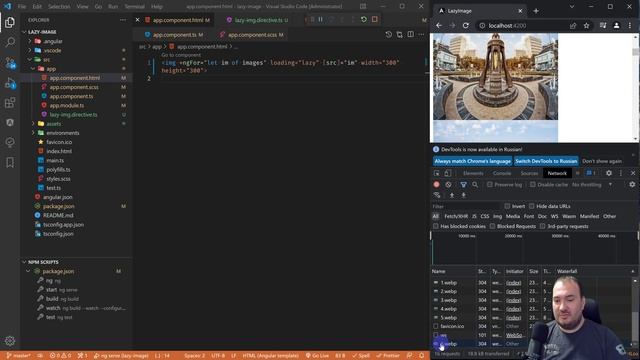Viewport: 640px width, 360px height.
Task: Open Run and Debug view in activity bar
Action: [10, 83]
